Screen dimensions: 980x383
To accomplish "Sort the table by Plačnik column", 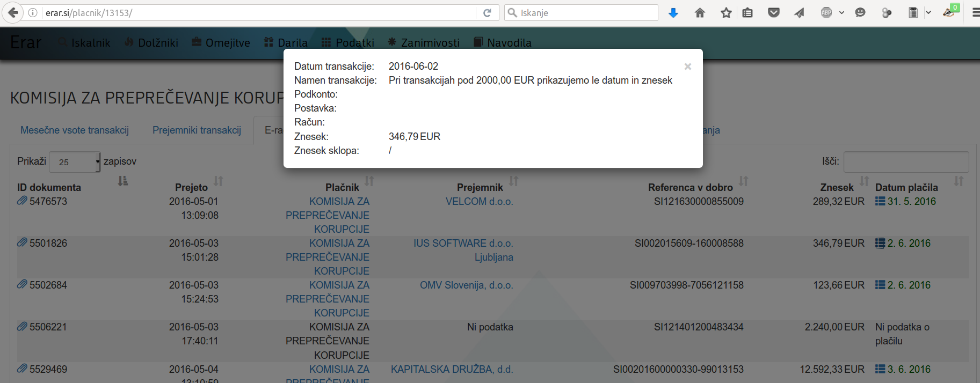I will pyautogui.click(x=369, y=181).
